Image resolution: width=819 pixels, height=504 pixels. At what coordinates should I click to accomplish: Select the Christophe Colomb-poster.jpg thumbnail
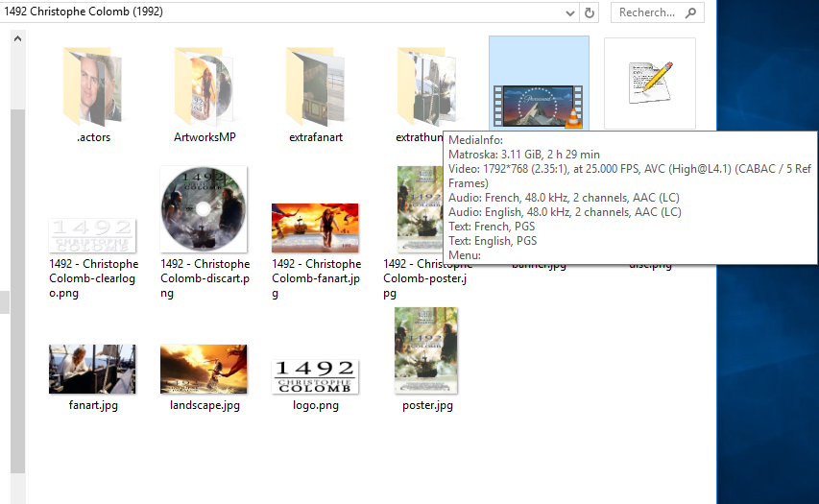[x=420, y=209]
